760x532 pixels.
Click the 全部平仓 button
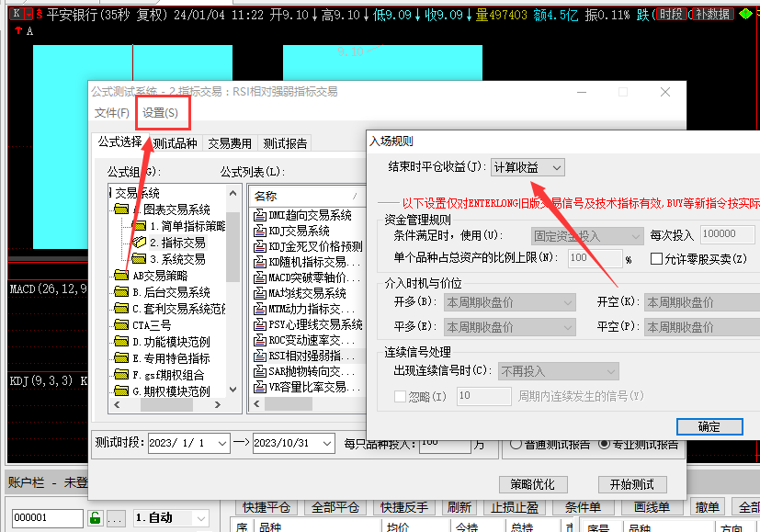click(335, 507)
